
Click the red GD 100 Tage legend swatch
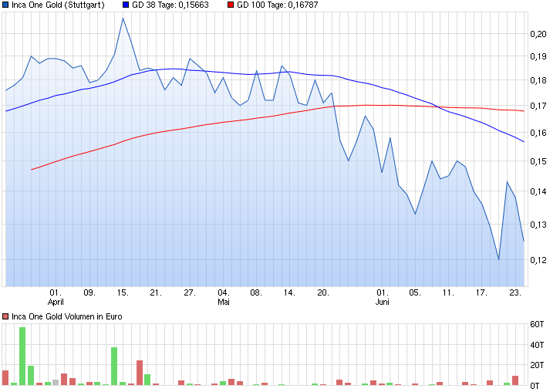point(231,5)
